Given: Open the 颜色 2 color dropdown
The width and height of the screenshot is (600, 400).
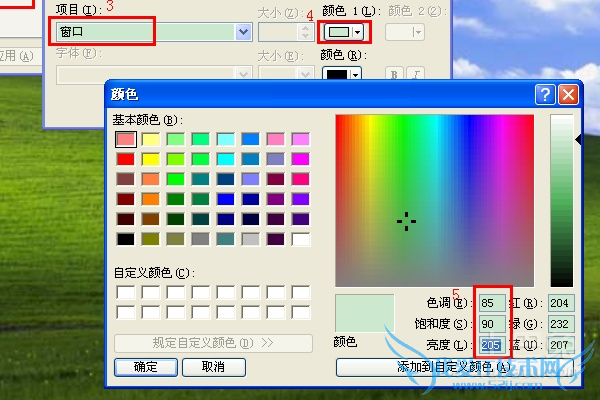Looking at the screenshot, I should 405,32.
